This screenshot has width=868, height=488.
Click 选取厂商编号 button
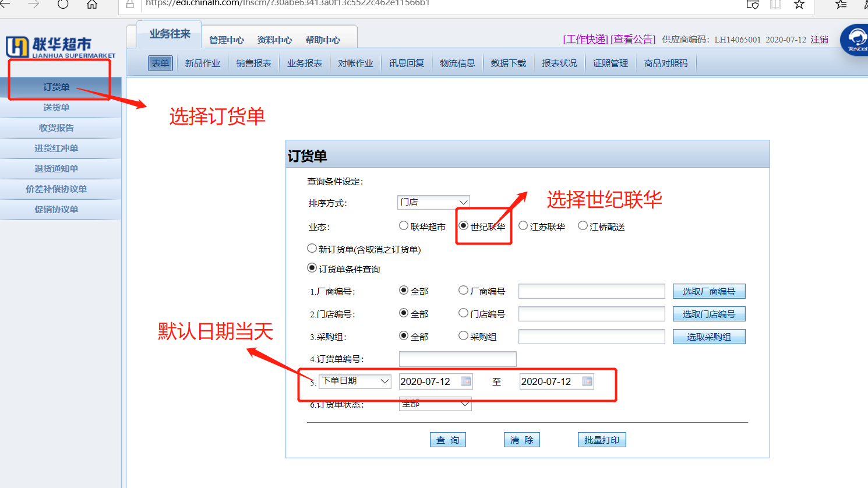pyautogui.click(x=709, y=291)
